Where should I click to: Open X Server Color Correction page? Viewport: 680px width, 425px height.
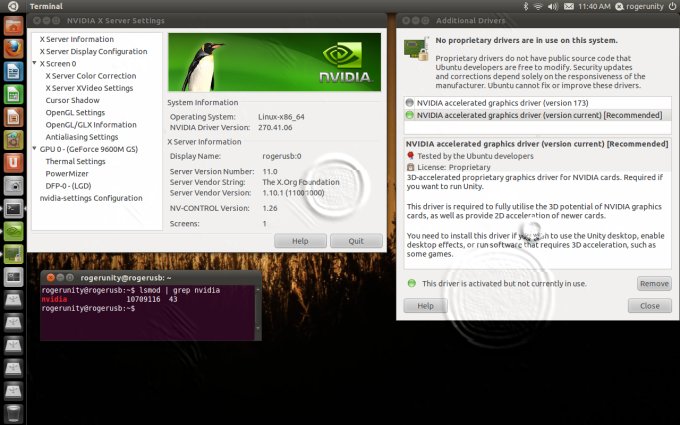pyautogui.click(x=91, y=75)
